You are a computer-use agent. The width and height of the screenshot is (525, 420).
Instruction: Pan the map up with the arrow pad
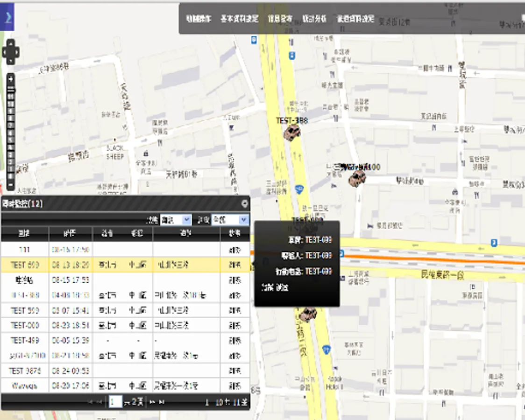click(11, 43)
